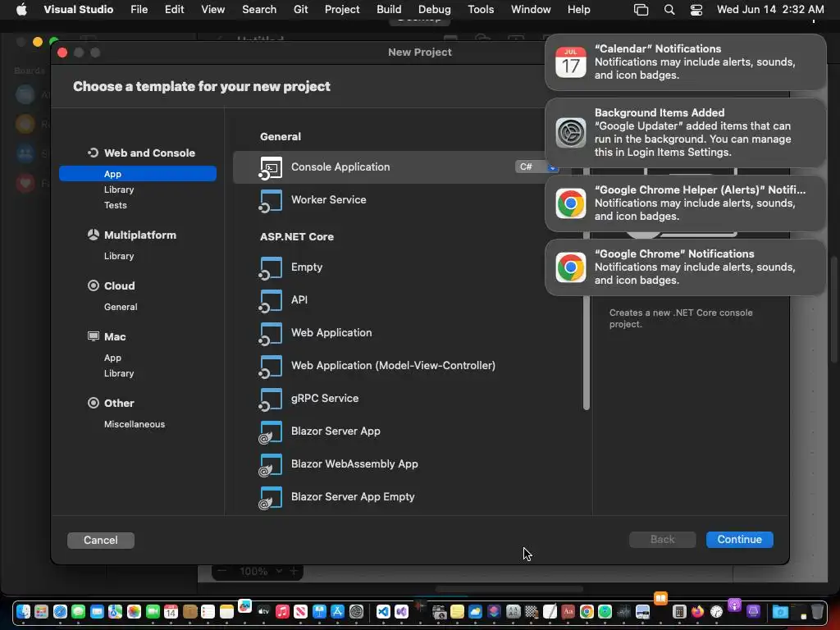840x630 pixels.
Task: Open the Build menu
Action: point(389,10)
